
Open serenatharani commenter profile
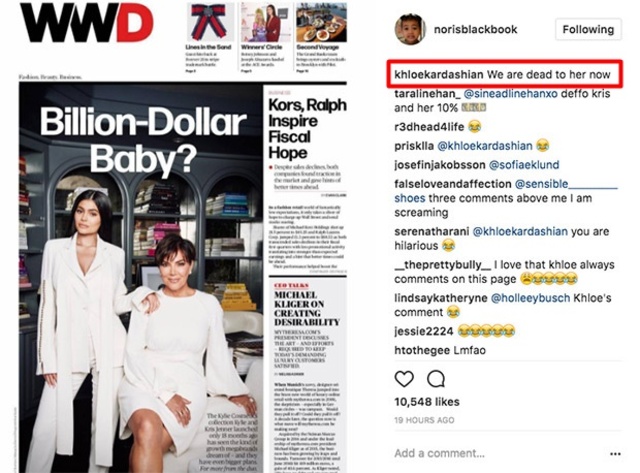click(431, 231)
